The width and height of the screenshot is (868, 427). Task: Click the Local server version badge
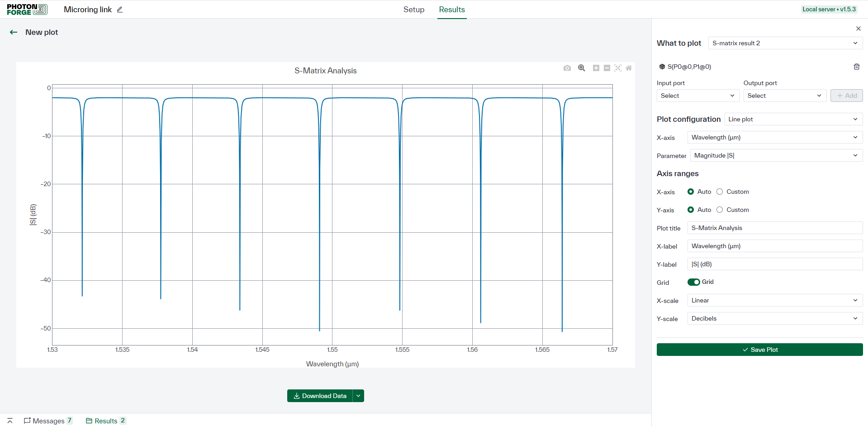[x=829, y=9]
